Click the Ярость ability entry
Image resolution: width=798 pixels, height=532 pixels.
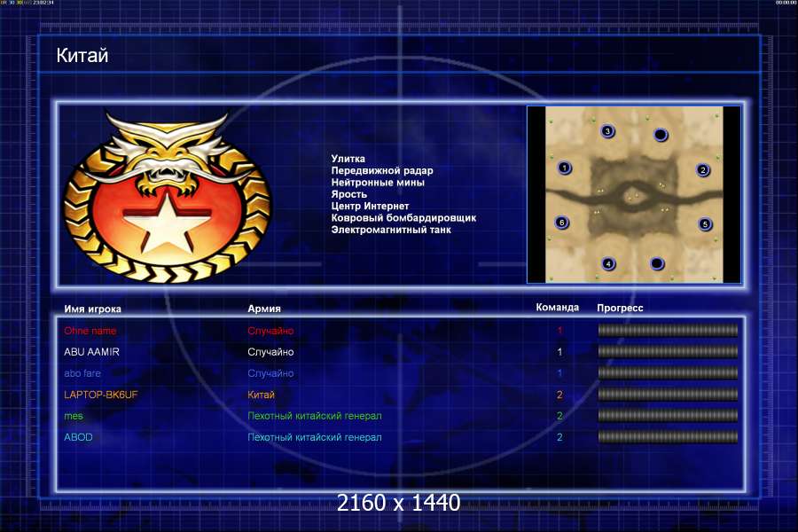click(x=349, y=194)
